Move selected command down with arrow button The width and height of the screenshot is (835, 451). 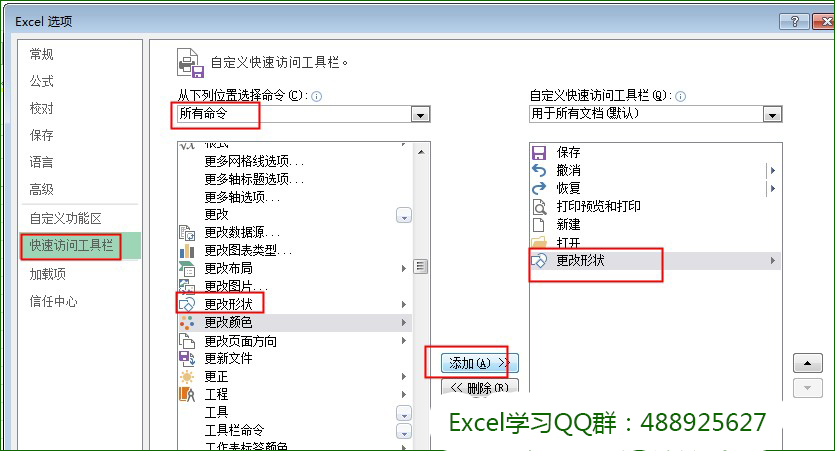(x=807, y=388)
